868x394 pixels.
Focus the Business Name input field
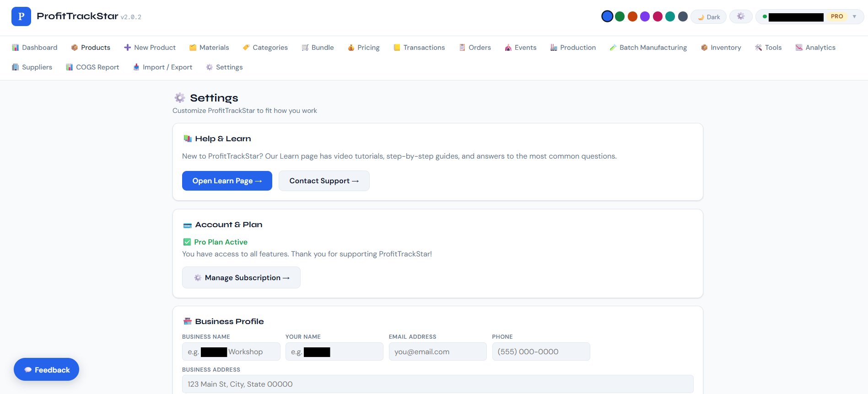(x=231, y=351)
